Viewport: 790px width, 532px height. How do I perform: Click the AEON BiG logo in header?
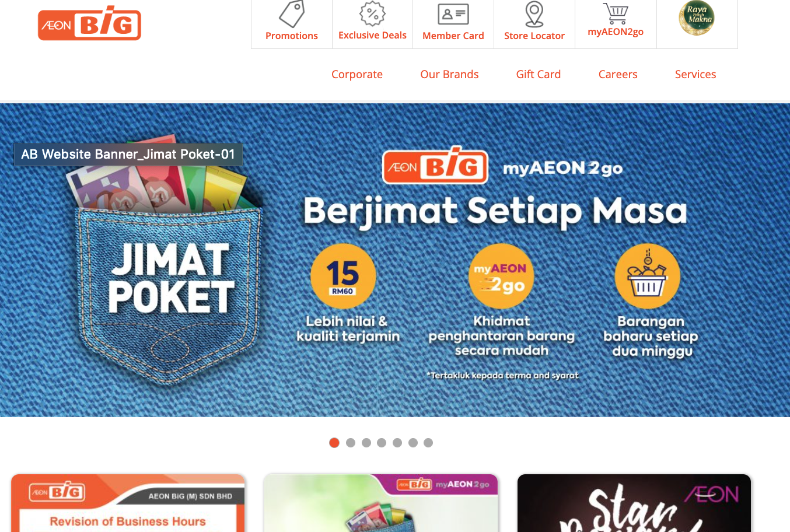[x=89, y=23]
